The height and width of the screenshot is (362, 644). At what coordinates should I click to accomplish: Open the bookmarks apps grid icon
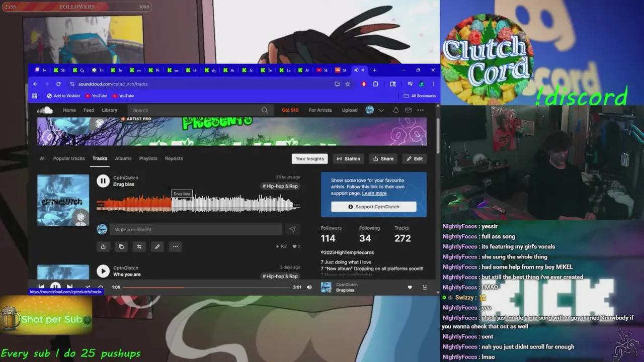coord(35,96)
